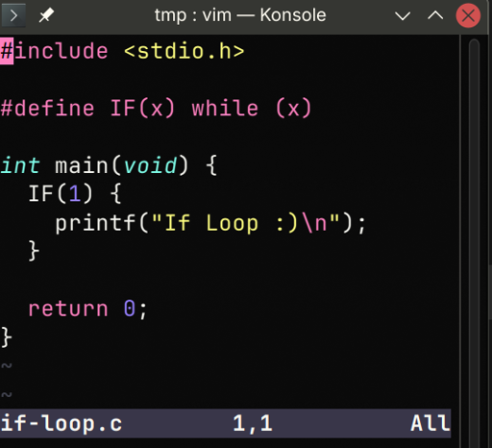Viewport: 492px width, 448px height.
Task: Toggle the pin window on top icon
Action: [46, 15]
